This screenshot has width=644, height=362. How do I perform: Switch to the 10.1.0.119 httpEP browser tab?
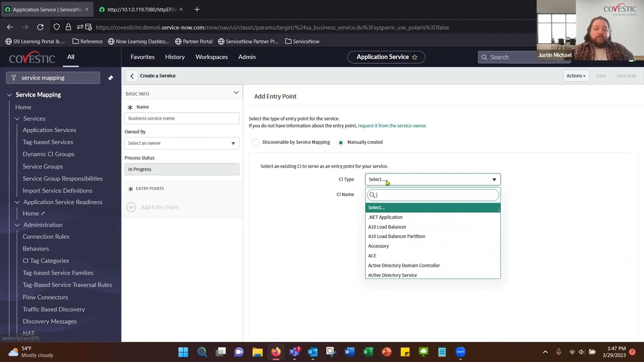(142, 10)
